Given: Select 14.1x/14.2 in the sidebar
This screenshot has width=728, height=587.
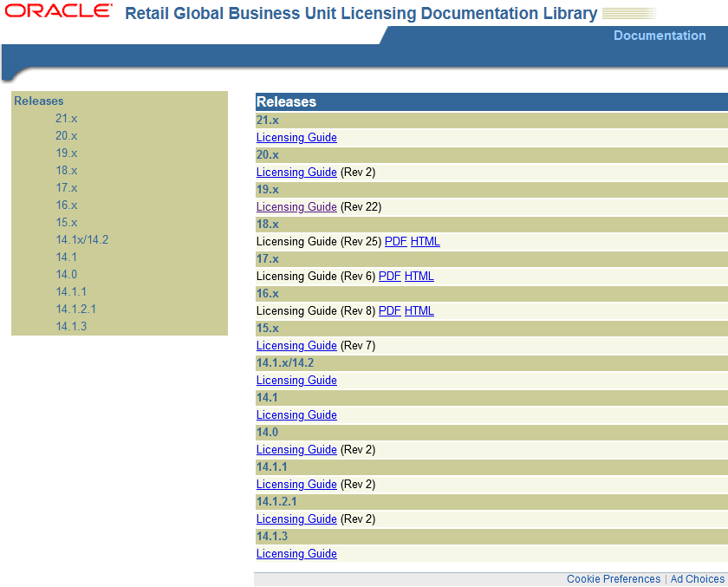Looking at the screenshot, I should pyautogui.click(x=81, y=239).
